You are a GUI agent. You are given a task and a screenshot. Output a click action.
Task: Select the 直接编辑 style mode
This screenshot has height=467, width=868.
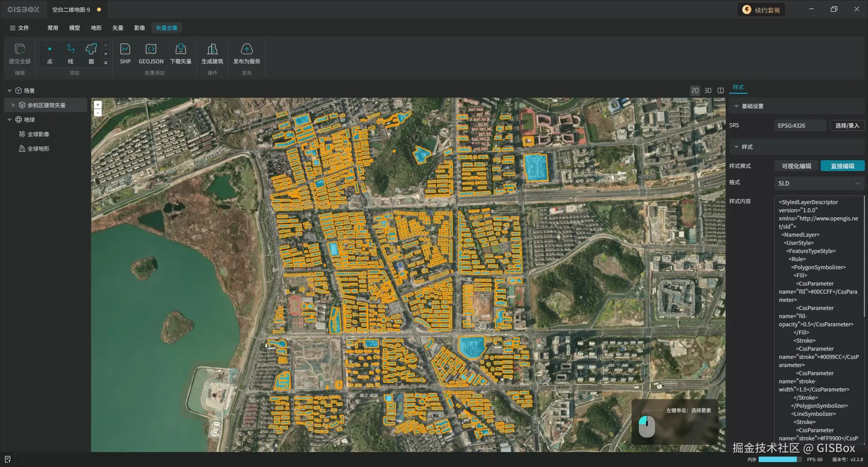[x=843, y=166]
